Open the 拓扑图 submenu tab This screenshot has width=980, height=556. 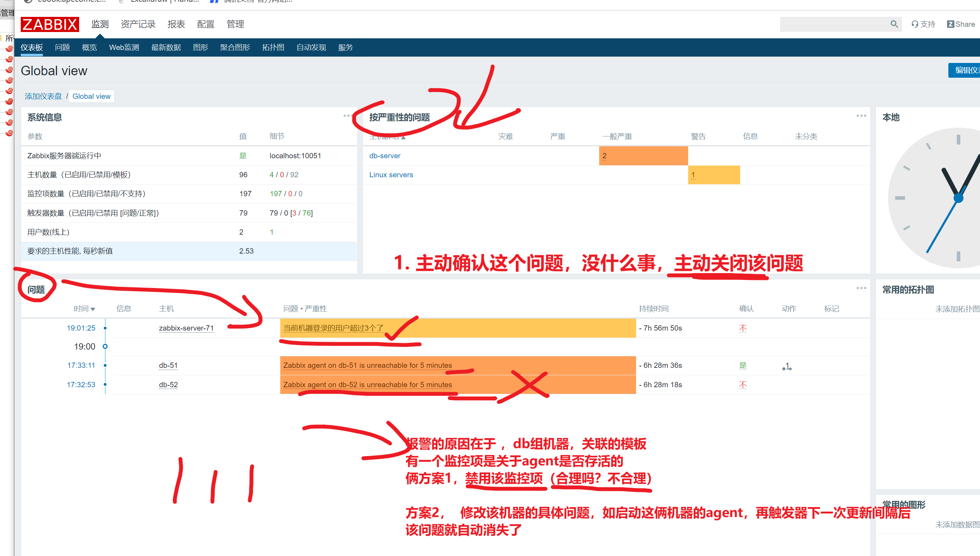pos(273,47)
